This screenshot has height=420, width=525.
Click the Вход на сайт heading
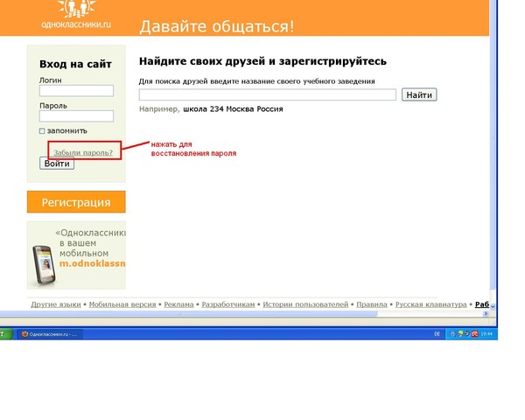[x=75, y=64]
